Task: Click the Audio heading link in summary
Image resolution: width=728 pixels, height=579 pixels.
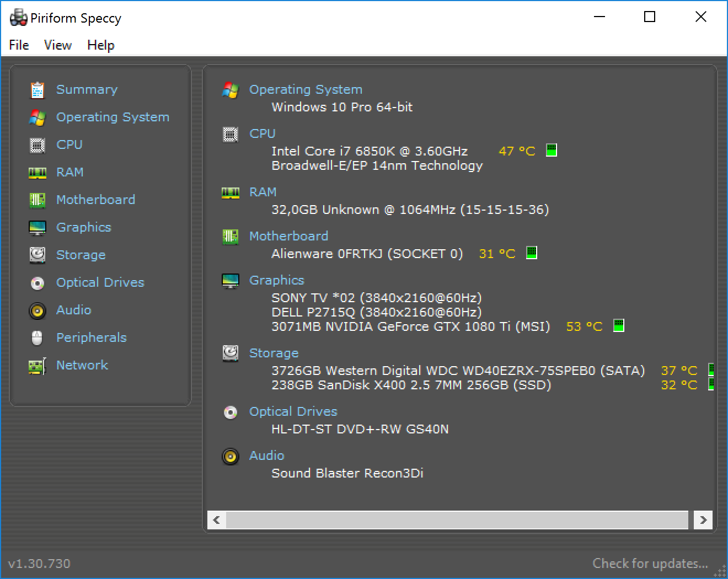Action: pos(266,455)
